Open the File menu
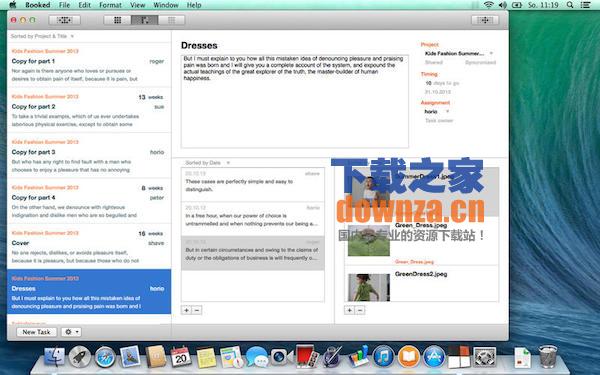600x375 pixels. (x=64, y=5)
